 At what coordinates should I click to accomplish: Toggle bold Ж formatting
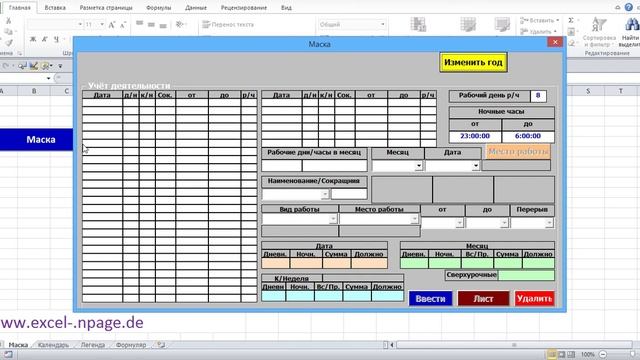click(33, 39)
